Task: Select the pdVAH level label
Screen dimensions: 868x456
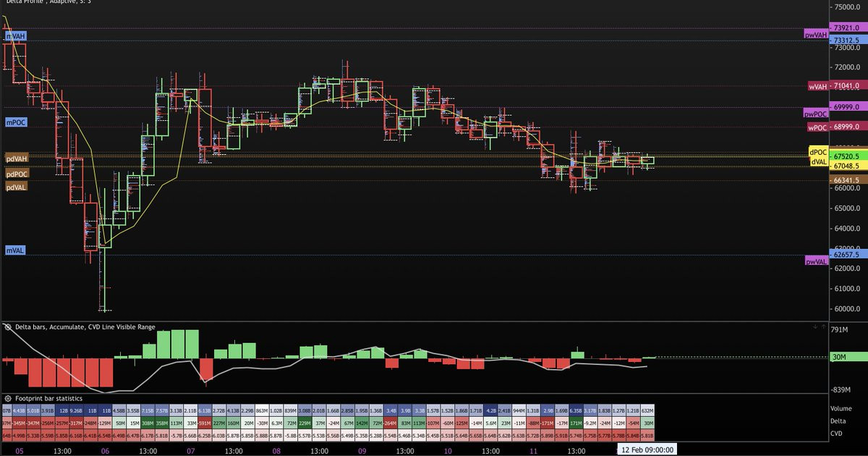Action: point(17,159)
